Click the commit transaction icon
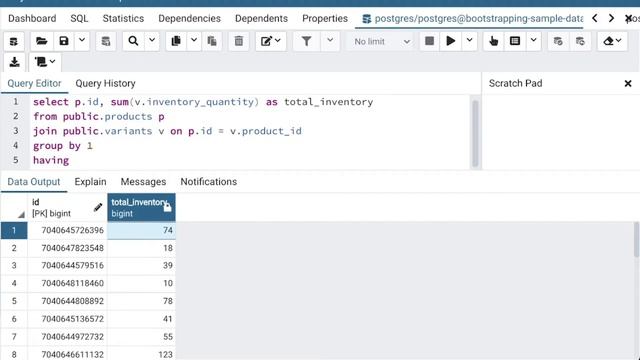The height and width of the screenshot is (360, 640). [x=558, y=41]
